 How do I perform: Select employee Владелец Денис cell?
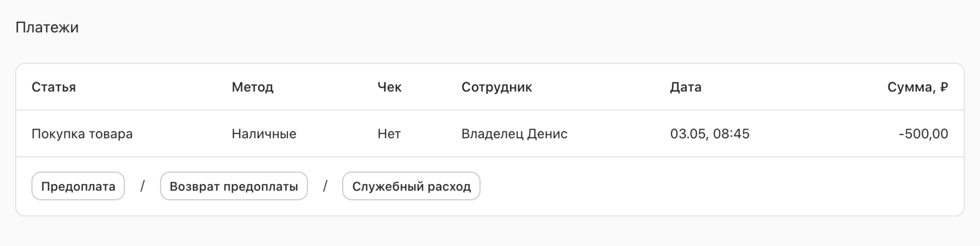(514, 134)
